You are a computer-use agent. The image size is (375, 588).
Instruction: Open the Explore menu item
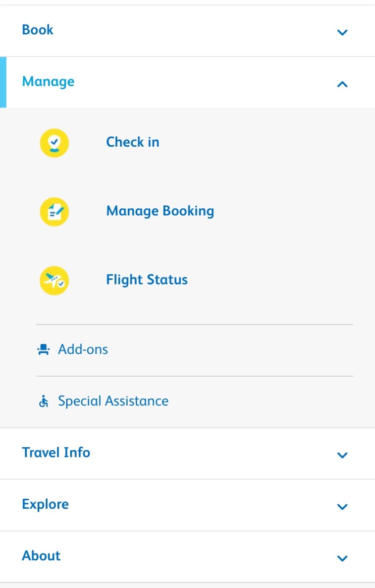45,504
